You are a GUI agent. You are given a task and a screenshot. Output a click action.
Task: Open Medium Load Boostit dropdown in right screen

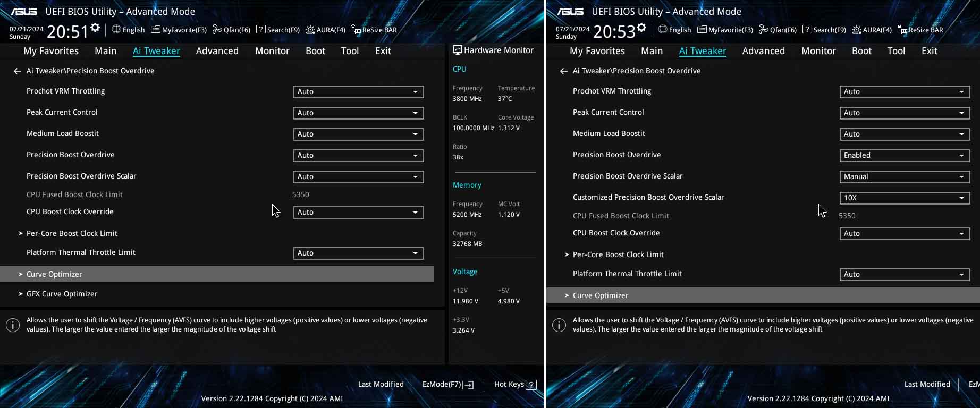point(905,134)
